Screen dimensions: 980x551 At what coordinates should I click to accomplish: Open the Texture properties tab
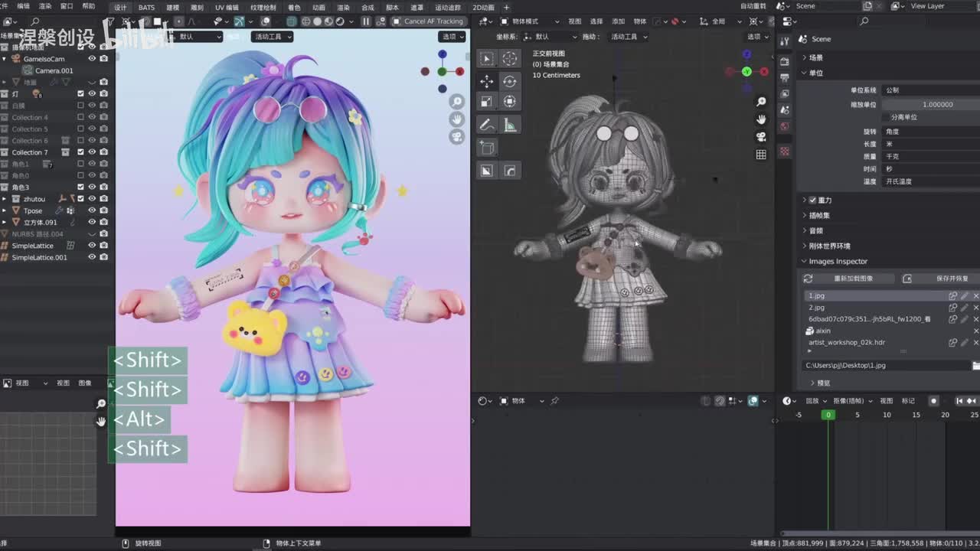(785, 152)
